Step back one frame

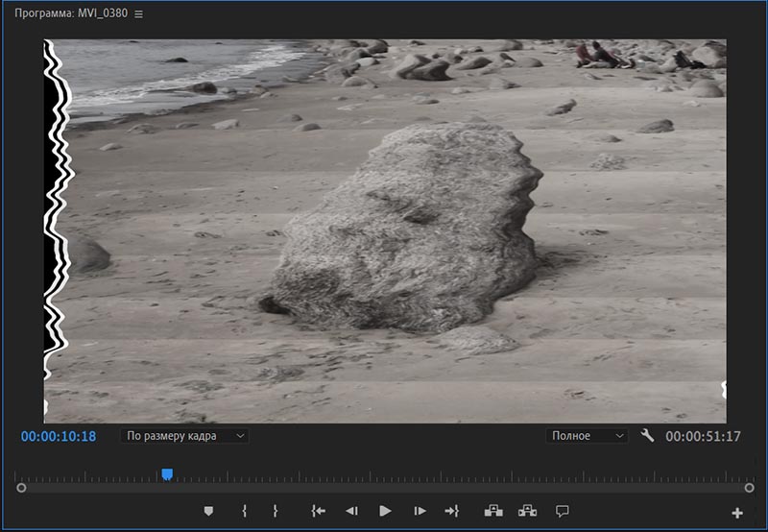click(x=351, y=511)
